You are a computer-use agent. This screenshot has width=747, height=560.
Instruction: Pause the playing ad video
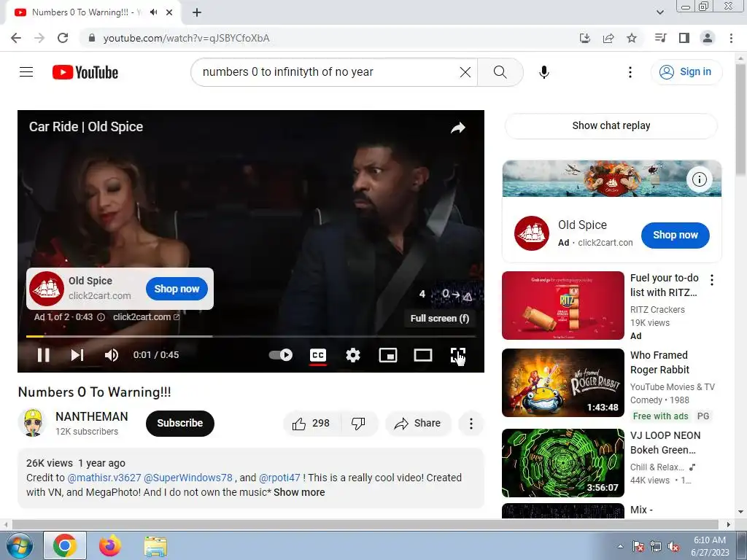(43, 355)
